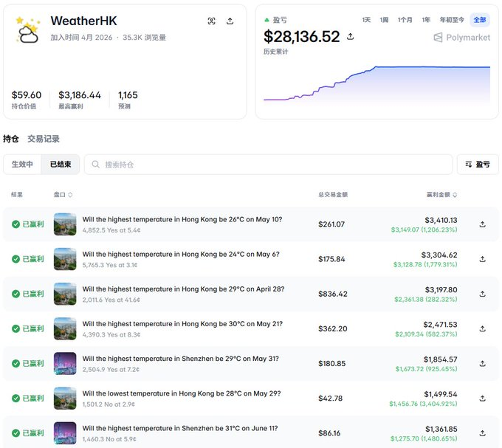
Task: Open Hong Kong 30°C May 21 market
Action: point(182,324)
